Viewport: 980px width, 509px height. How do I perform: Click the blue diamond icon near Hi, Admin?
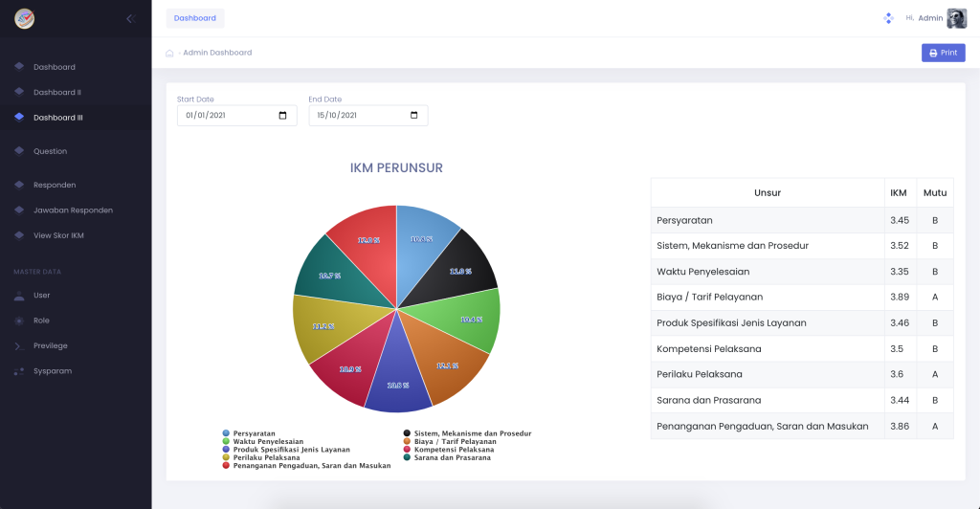pos(888,18)
